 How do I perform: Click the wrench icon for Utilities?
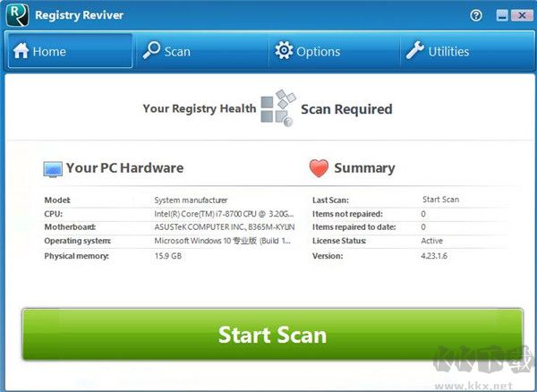414,50
